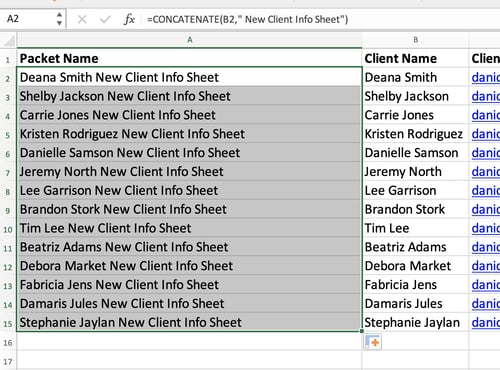The height and width of the screenshot is (370, 500).
Task: Open the Auto Fill Options button below column A
Action: pos(373,342)
